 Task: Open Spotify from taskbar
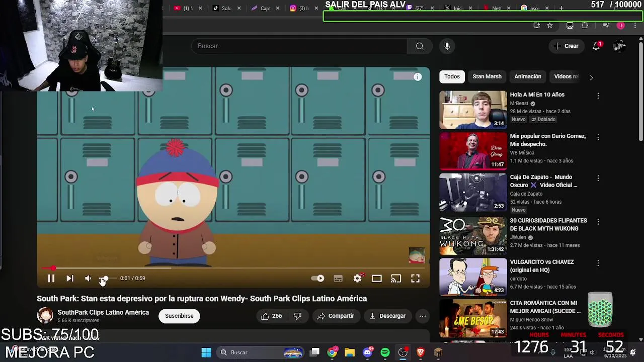[x=385, y=352]
